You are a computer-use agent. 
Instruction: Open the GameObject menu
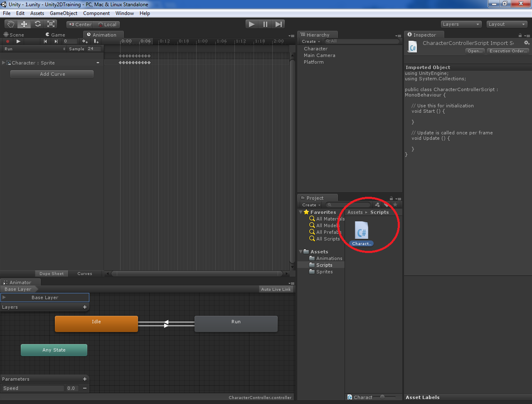[x=63, y=13]
